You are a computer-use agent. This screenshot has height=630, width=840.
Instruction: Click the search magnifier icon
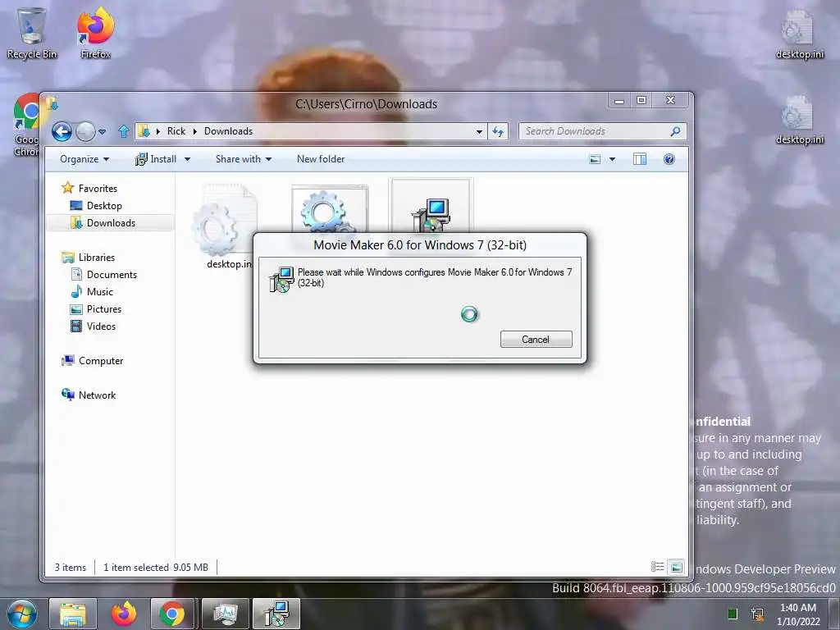676,131
